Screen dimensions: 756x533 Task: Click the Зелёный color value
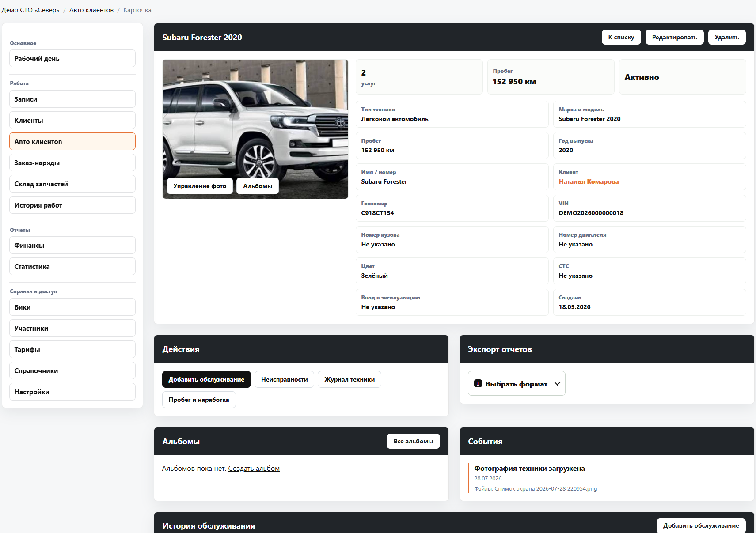click(x=374, y=276)
